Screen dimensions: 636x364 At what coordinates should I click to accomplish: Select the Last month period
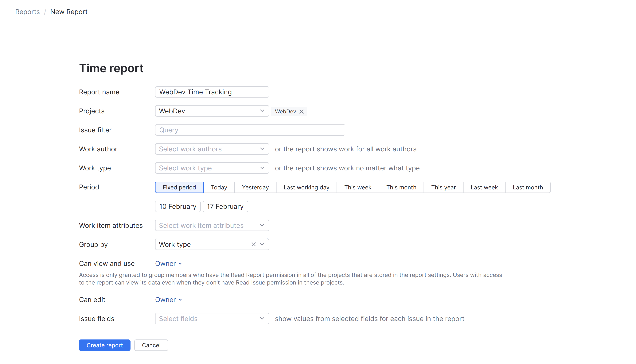528,187
